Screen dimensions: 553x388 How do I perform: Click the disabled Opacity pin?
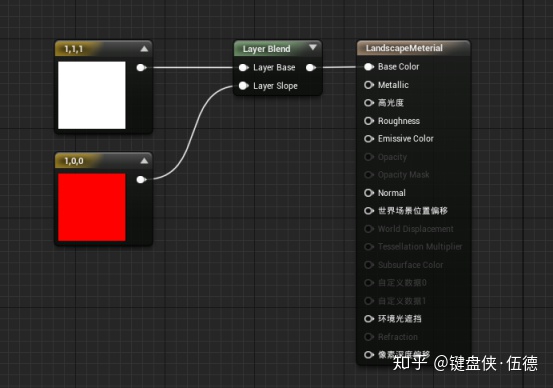coord(369,157)
